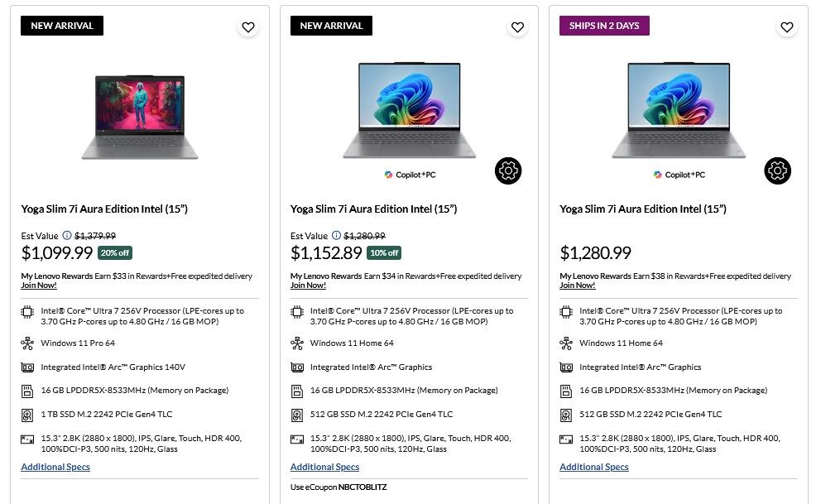Click processor chip icon on first card
The image size is (821, 504).
click(x=27, y=312)
